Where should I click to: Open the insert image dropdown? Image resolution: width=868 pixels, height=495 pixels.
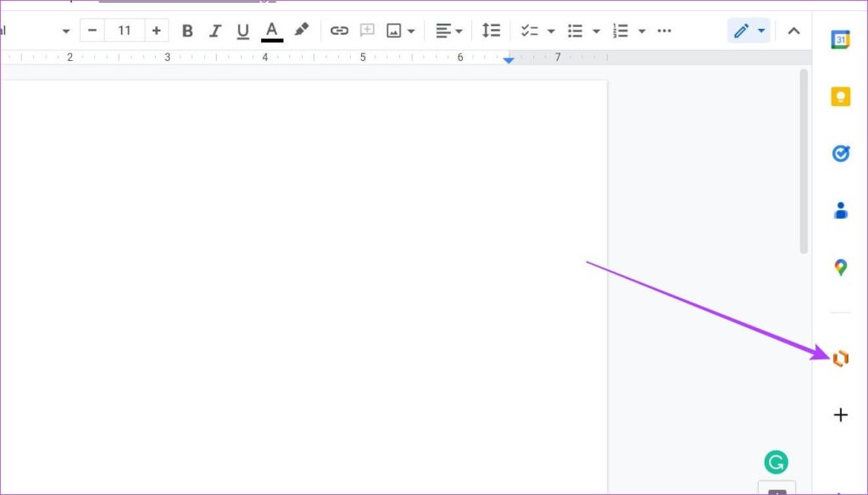click(x=410, y=31)
